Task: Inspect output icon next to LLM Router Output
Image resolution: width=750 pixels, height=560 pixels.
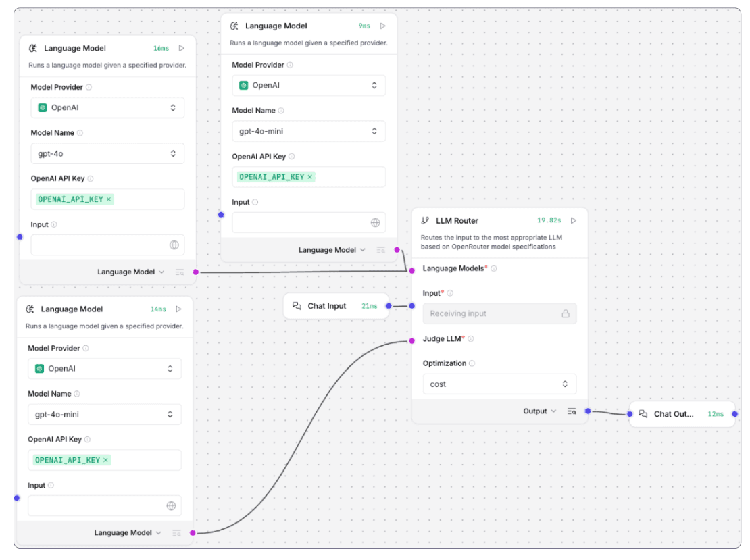Action: pos(572,411)
